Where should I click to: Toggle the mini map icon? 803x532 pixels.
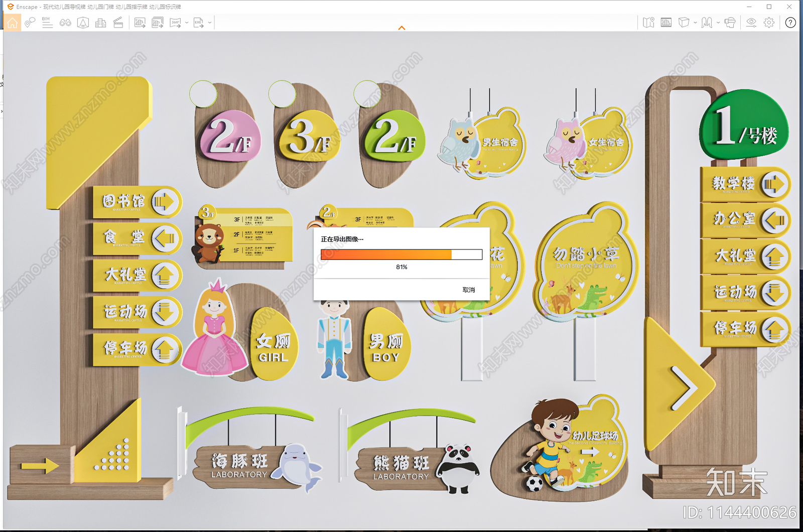[648, 23]
